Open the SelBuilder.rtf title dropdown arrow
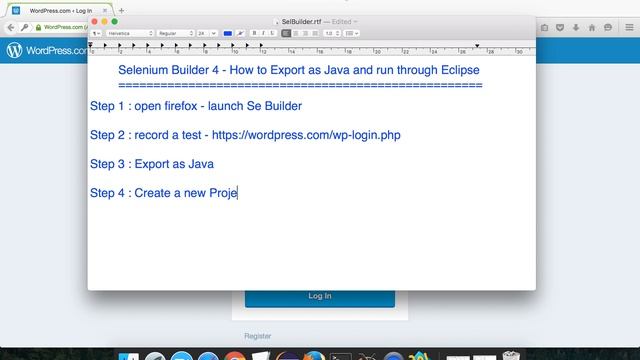 pyautogui.click(x=356, y=22)
